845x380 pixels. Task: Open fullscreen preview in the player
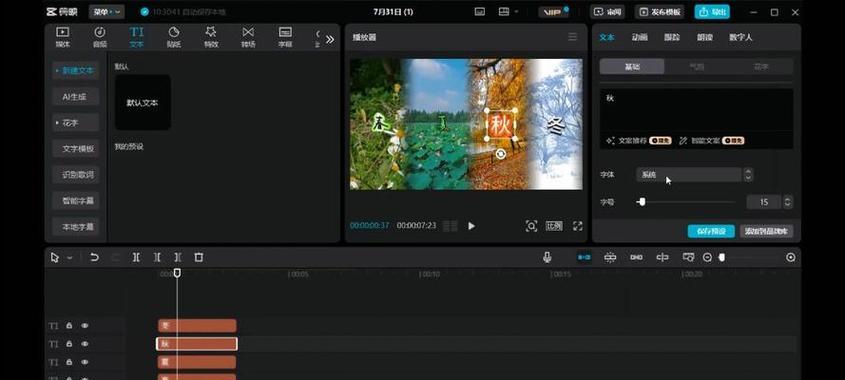578,226
